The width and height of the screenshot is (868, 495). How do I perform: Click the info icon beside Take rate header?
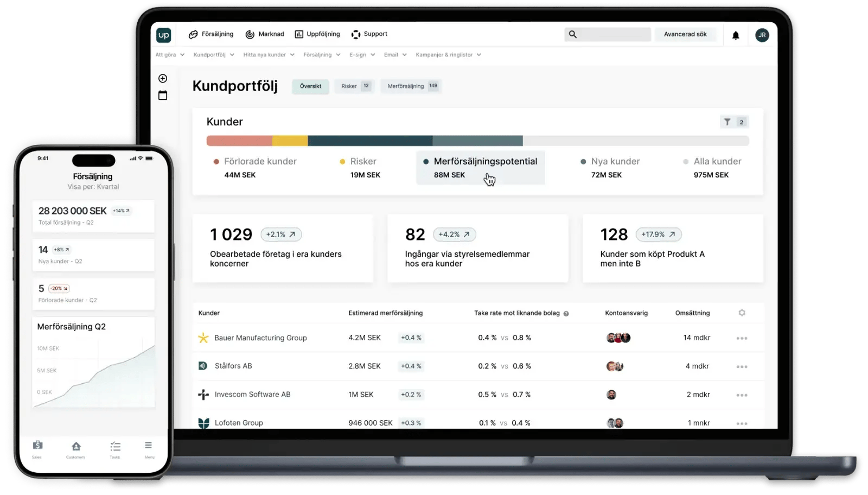click(x=566, y=314)
